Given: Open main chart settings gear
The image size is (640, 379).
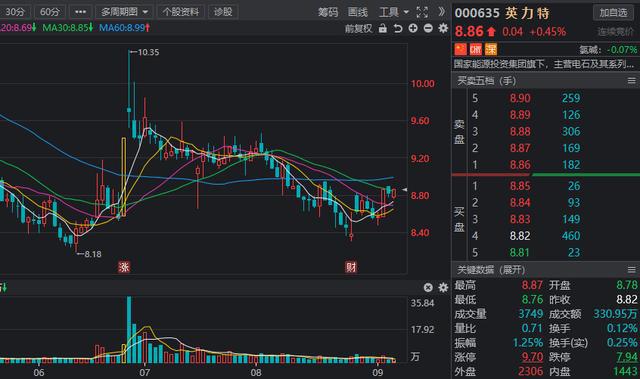Looking at the screenshot, I should [x=443, y=28].
